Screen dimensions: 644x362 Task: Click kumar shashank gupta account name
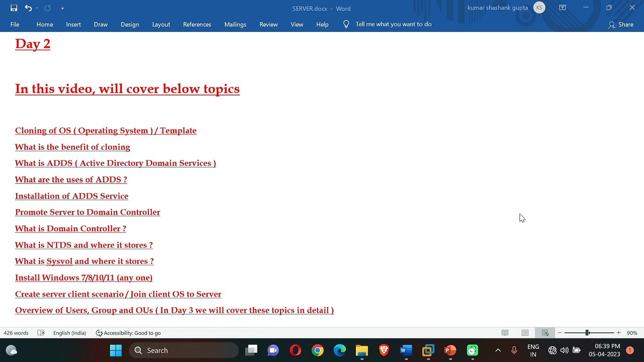point(498,8)
